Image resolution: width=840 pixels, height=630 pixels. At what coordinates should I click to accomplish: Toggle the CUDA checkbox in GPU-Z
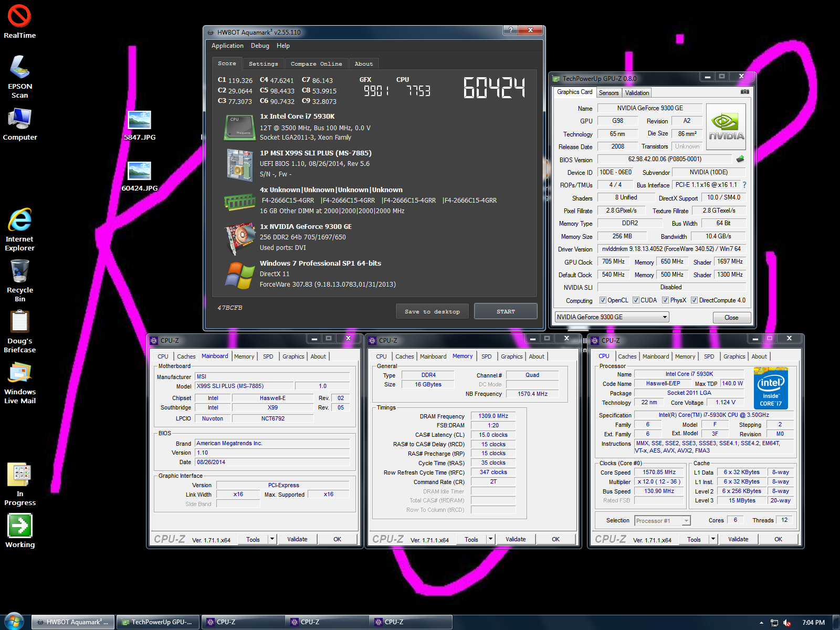click(636, 300)
